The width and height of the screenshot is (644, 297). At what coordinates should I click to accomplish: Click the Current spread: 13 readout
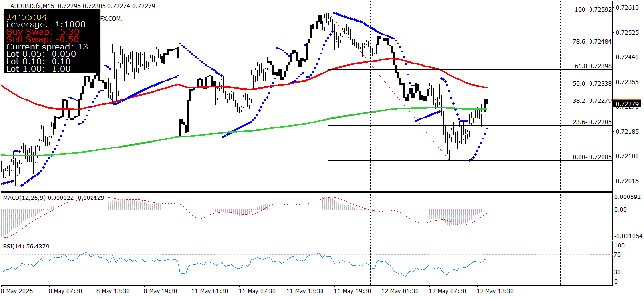[x=47, y=47]
